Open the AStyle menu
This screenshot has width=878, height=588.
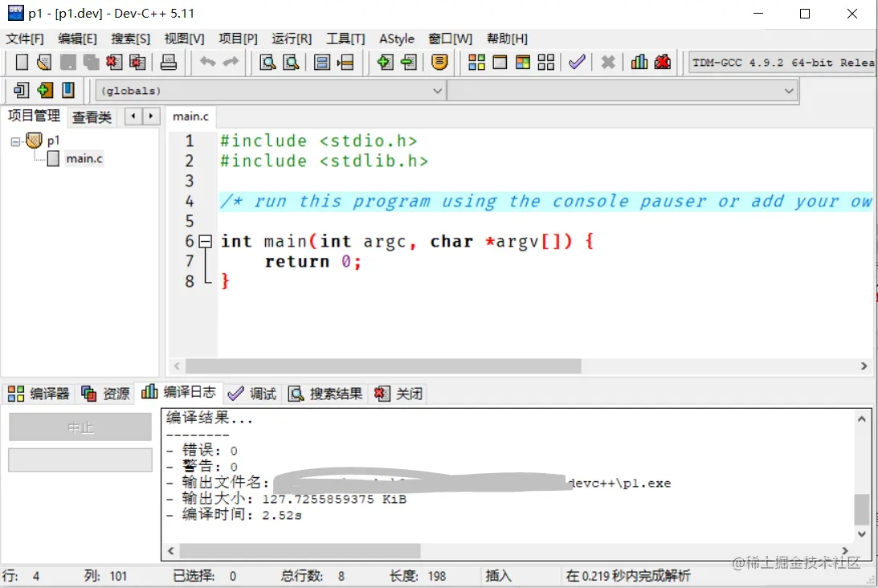(x=397, y=39)
